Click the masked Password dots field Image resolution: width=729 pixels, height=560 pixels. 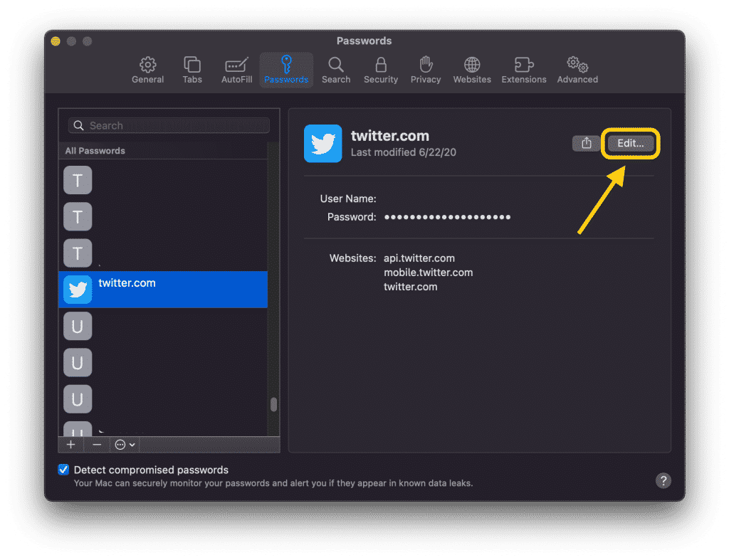[447, 217]
